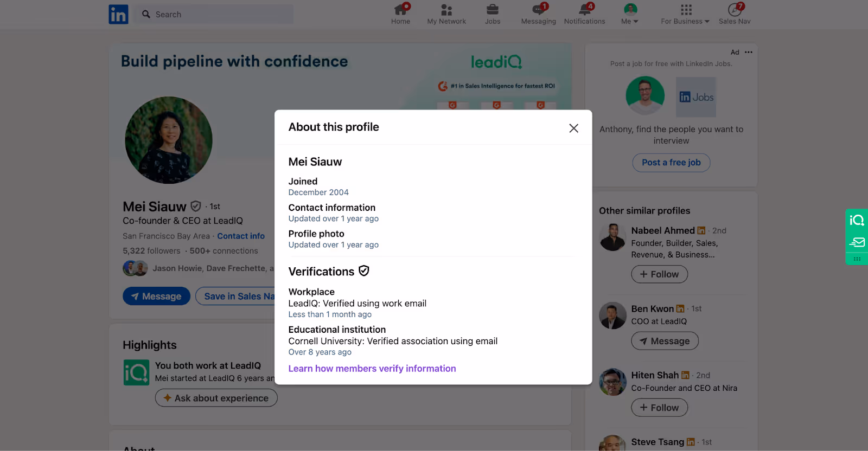Click verification badge next to Mei Siauw
The height and width of the screenshot is (451, 868).
196,206
